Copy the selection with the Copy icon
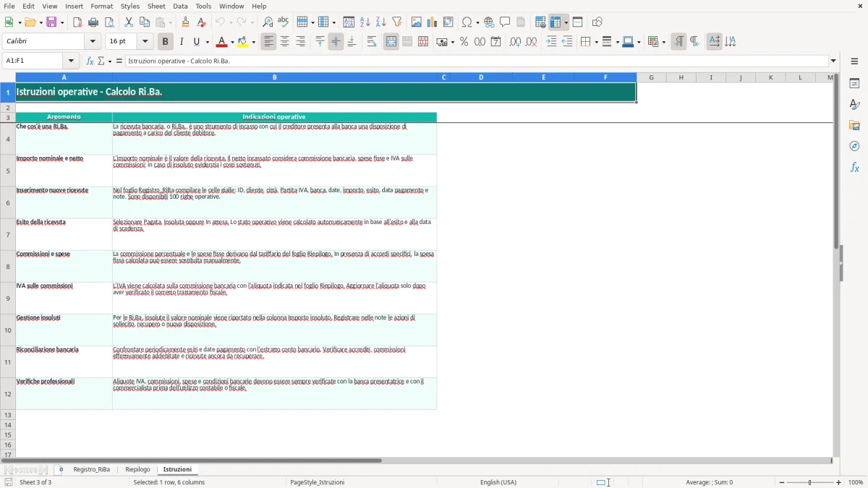This screenshot has height=488, width=868. [145, 22]
